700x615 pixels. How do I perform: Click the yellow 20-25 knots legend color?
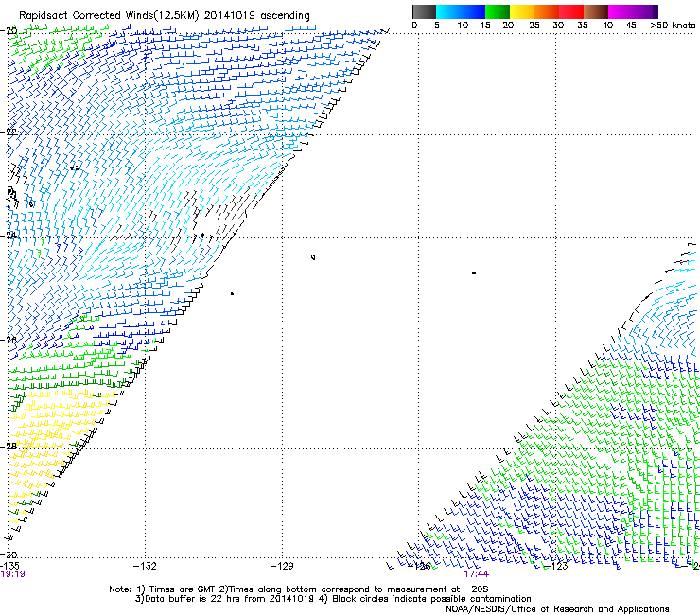(x=522, y=11)
